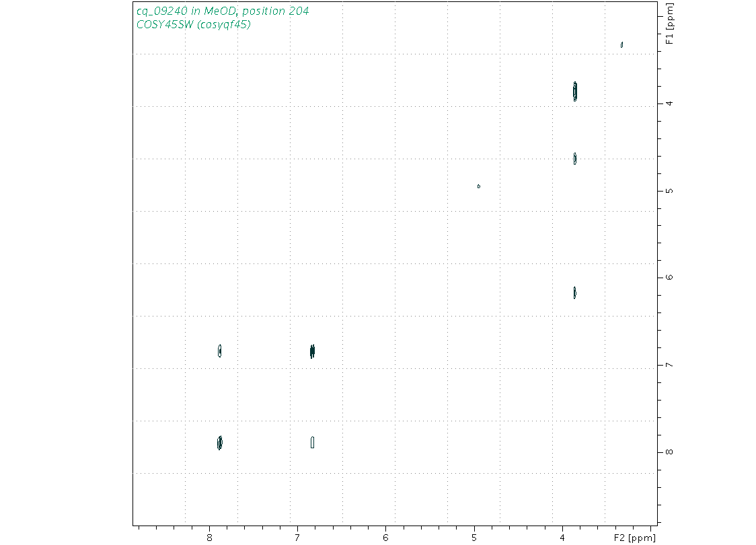Pick the intense diagonal peak at 3.85 ppm
Screen dimensions: 756x545
[x=575, y=91]
